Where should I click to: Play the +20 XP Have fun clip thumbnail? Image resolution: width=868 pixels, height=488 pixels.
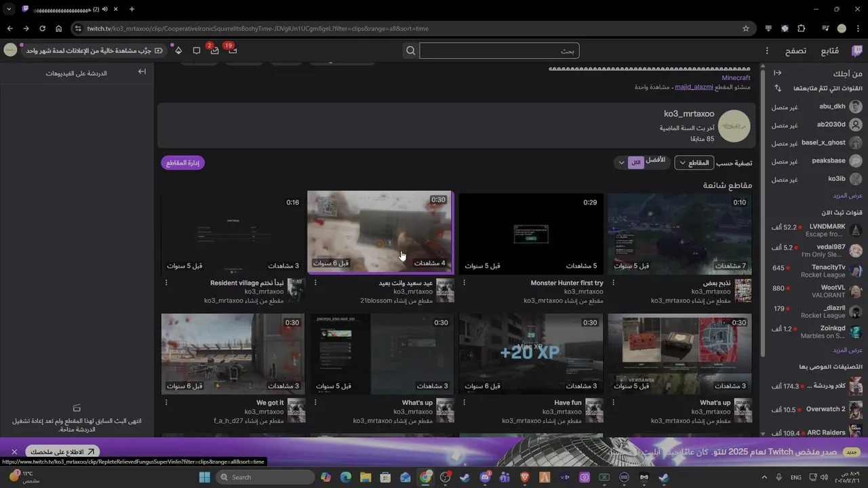coord(530,353)
